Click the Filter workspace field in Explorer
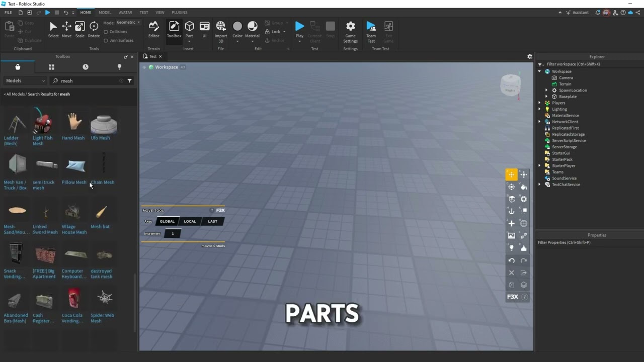 point(589,64)
